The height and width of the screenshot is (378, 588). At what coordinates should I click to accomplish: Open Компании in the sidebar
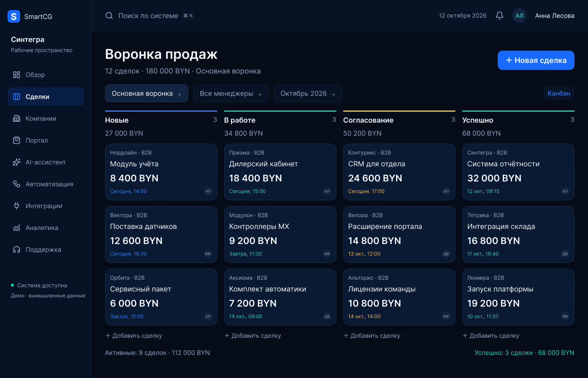[x=46, y=118]
